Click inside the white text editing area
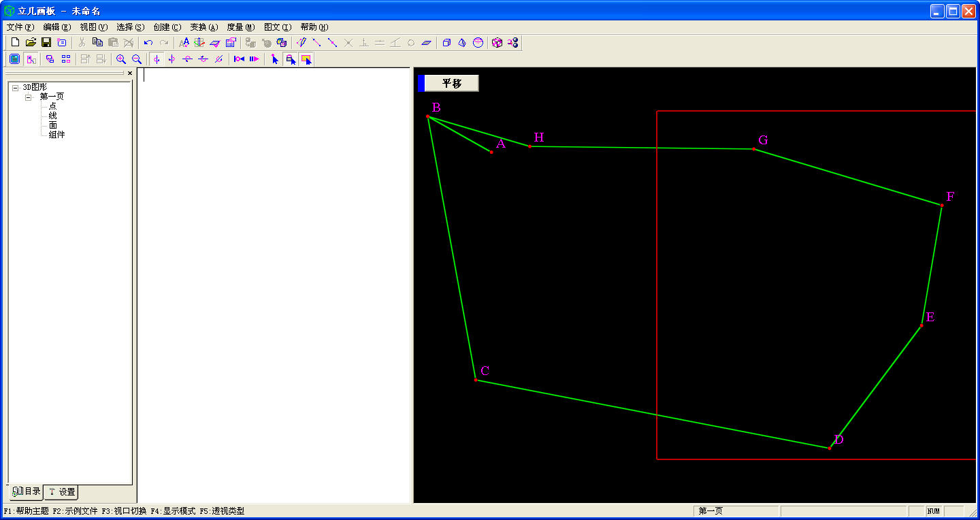The image size is (980, 520). [274, 272]
